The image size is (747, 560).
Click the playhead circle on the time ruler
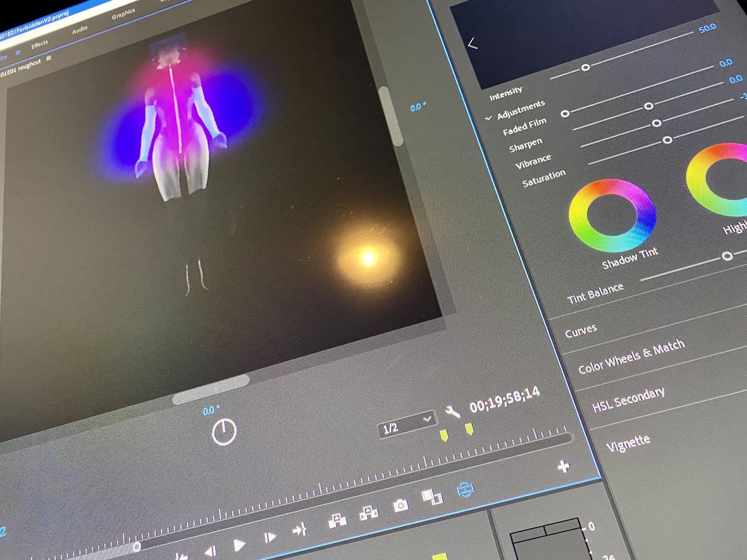[137, 547]
